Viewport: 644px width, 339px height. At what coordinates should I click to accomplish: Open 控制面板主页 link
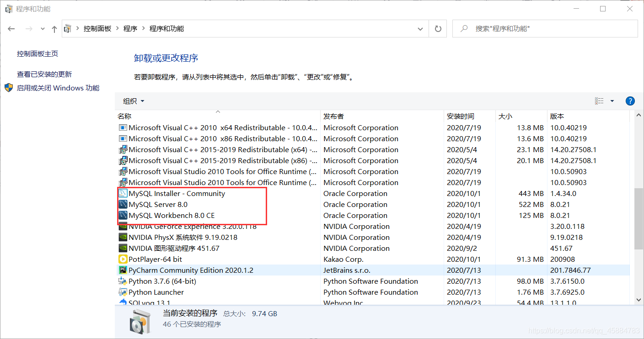pyautogui.click(x=38, y=54)
